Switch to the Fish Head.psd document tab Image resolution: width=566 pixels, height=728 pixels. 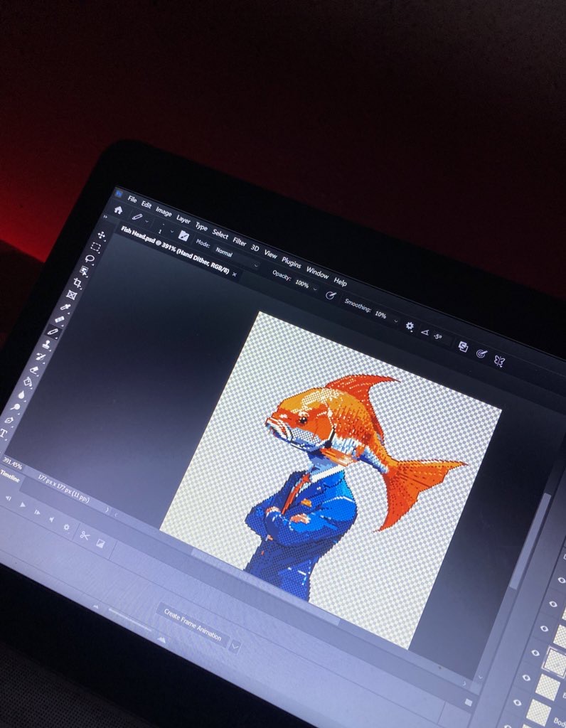pos(175,250)
